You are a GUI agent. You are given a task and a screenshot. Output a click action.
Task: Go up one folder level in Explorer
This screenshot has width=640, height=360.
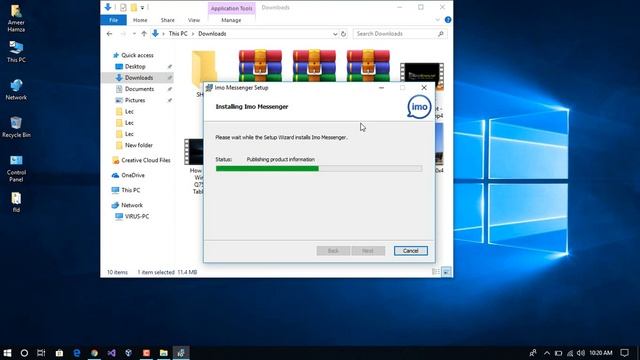(144, 34)
